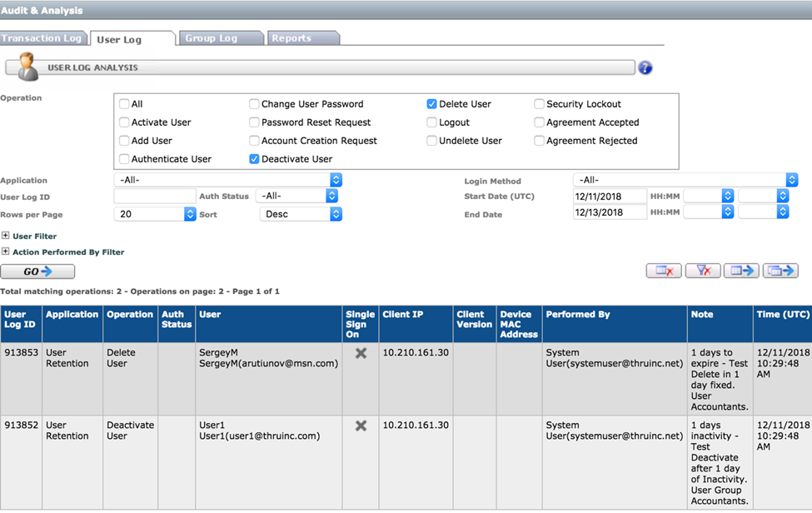Click Single Sign On X icon for SergeyM row
This screenshot has width=812, height=513.
(x=361, y=353)
